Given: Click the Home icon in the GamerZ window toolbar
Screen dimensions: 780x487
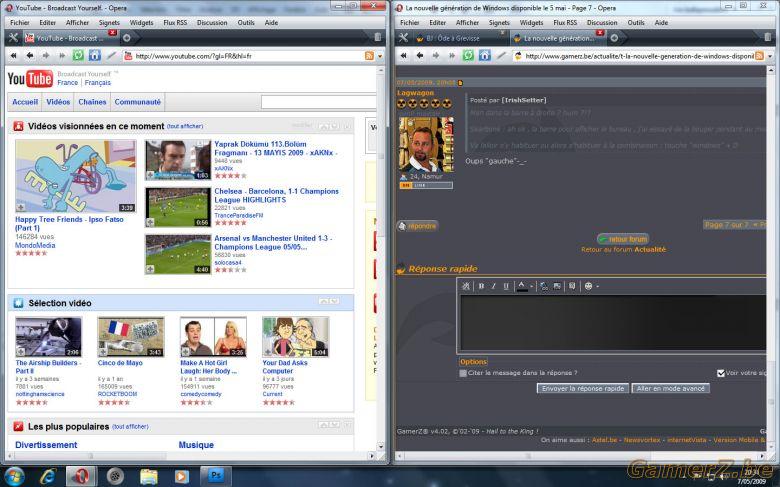Looking at the screenshot, I should 485,56.
